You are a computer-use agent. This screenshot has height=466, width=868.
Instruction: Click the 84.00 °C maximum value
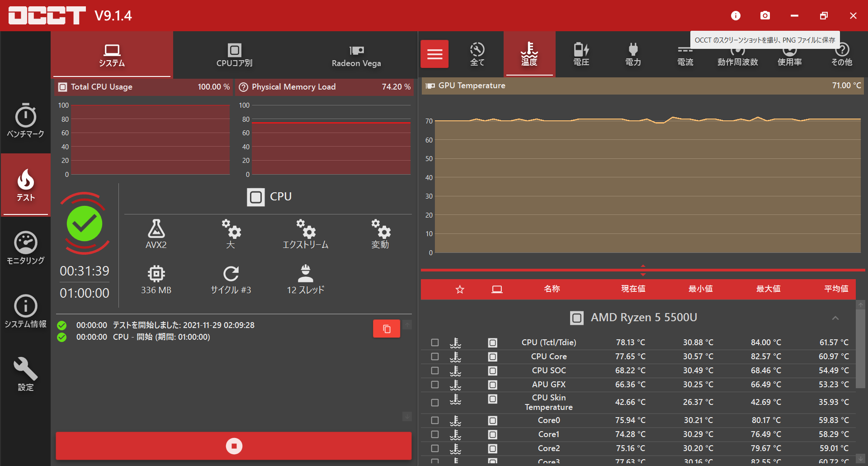coord(766,342)
